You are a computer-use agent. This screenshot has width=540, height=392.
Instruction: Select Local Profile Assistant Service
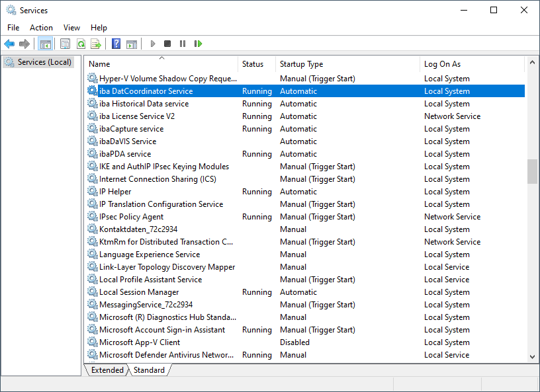tap(306, 280)
